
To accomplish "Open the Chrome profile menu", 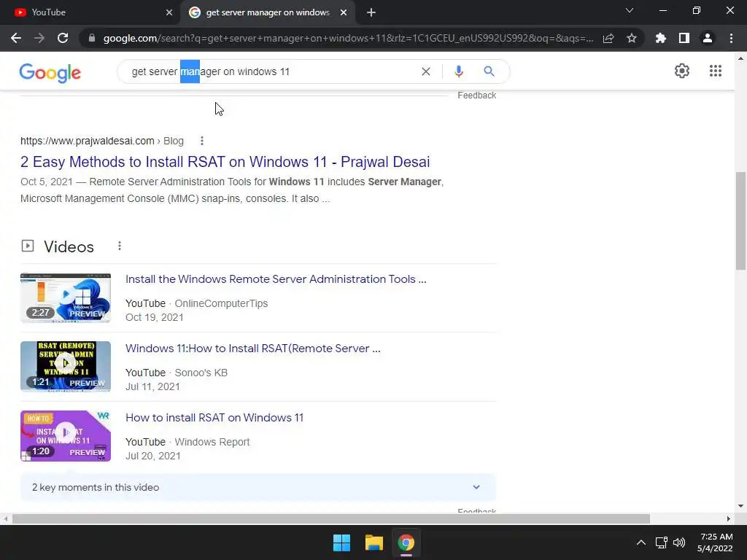I will pyautogui.click(x=708, y=38).
